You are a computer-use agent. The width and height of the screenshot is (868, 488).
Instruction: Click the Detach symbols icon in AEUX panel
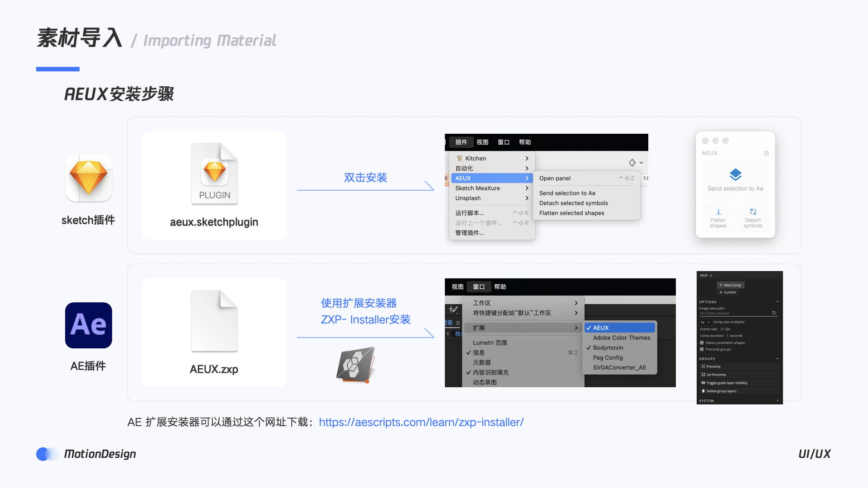click(x=753, y=212)
